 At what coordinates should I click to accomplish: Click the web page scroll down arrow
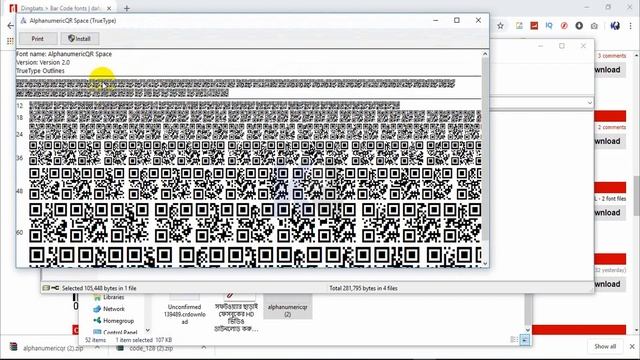point(636,331)
